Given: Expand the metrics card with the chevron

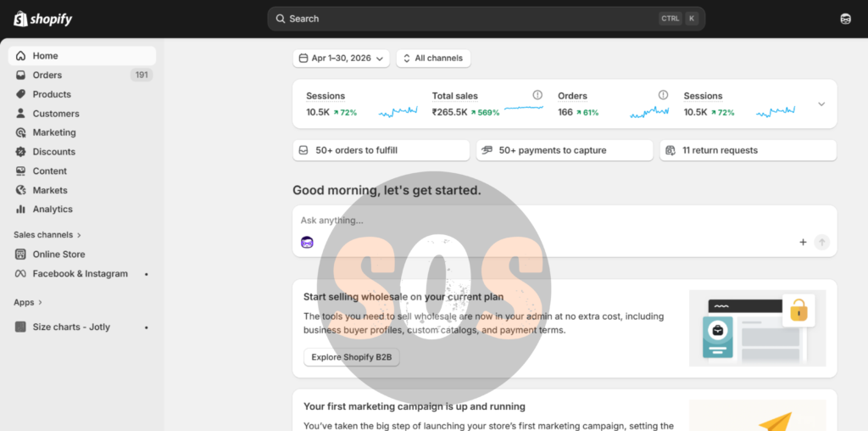Looking at the screenshot, I should (821, 104).
